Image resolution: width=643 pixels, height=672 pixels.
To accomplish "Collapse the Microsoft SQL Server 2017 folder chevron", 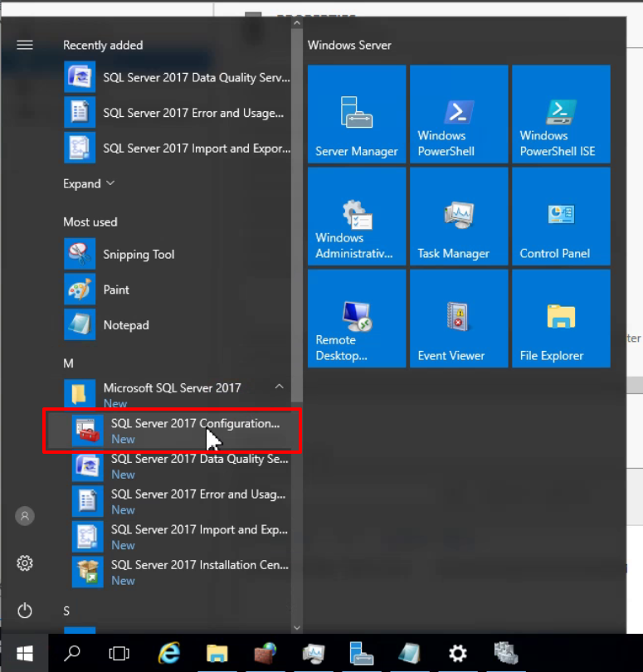I will point(279,387).
